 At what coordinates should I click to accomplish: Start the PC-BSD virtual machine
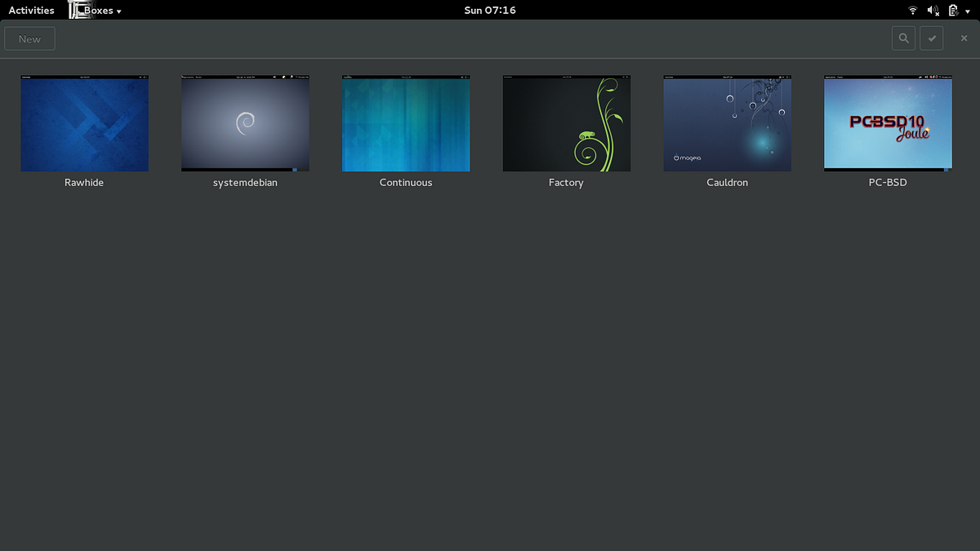pyautogui.click(x=888, y=122)
